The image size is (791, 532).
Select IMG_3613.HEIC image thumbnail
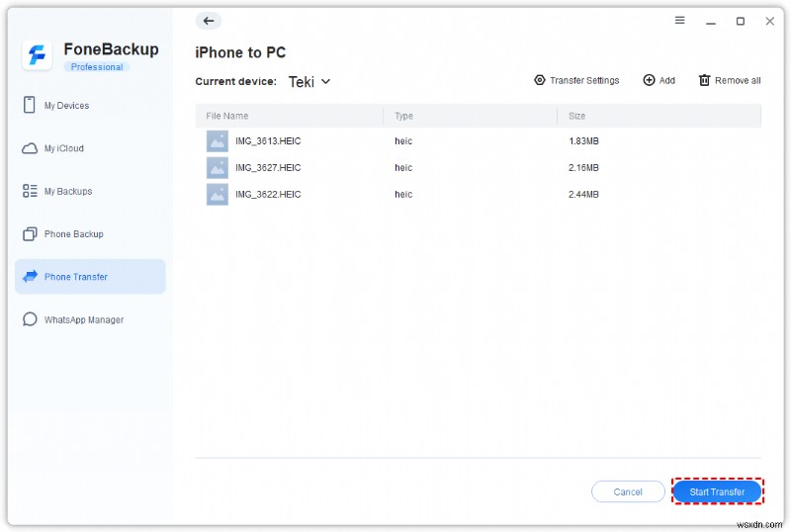(x=218, y=141)
